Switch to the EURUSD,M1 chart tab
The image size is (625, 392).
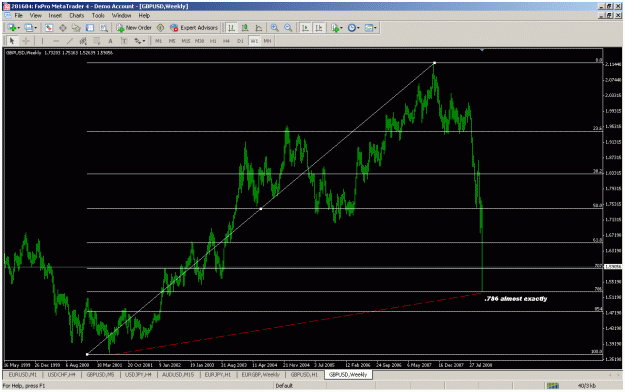[x=23, y=375]
